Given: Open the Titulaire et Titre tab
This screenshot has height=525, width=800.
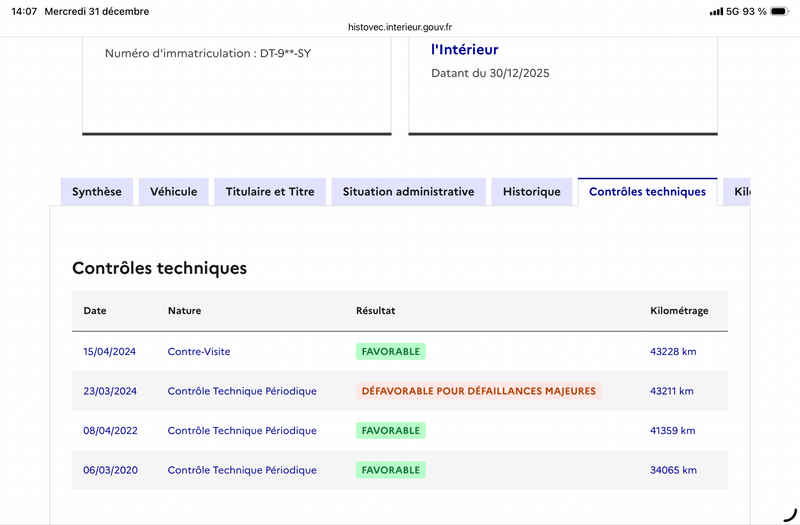Looking at the screenshot, I should 270,192.
